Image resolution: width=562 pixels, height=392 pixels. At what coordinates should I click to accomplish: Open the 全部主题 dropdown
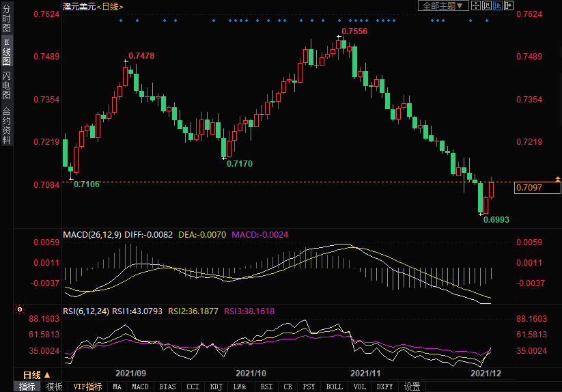[442, 5]
